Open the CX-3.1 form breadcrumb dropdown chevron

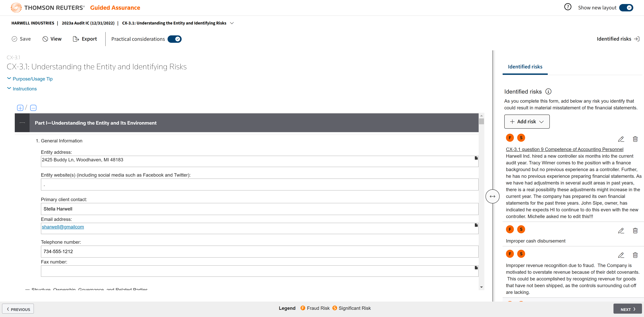pos(232,23)
